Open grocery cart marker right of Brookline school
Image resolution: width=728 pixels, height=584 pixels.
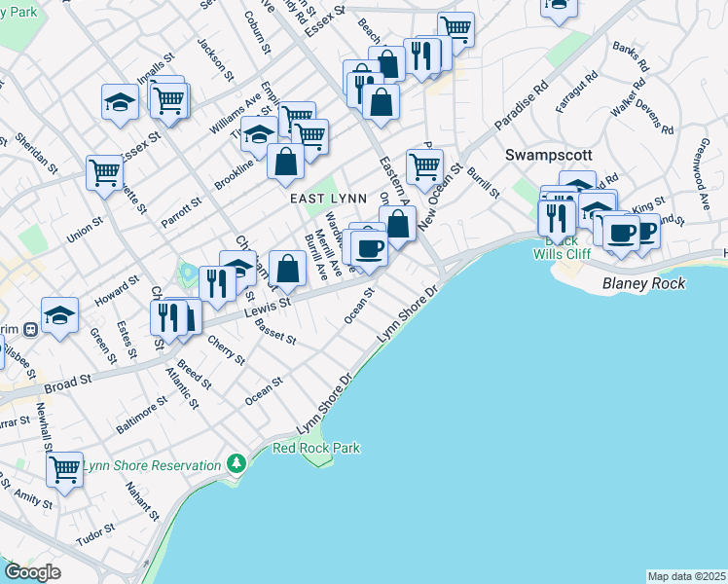[x=310, y=138]
